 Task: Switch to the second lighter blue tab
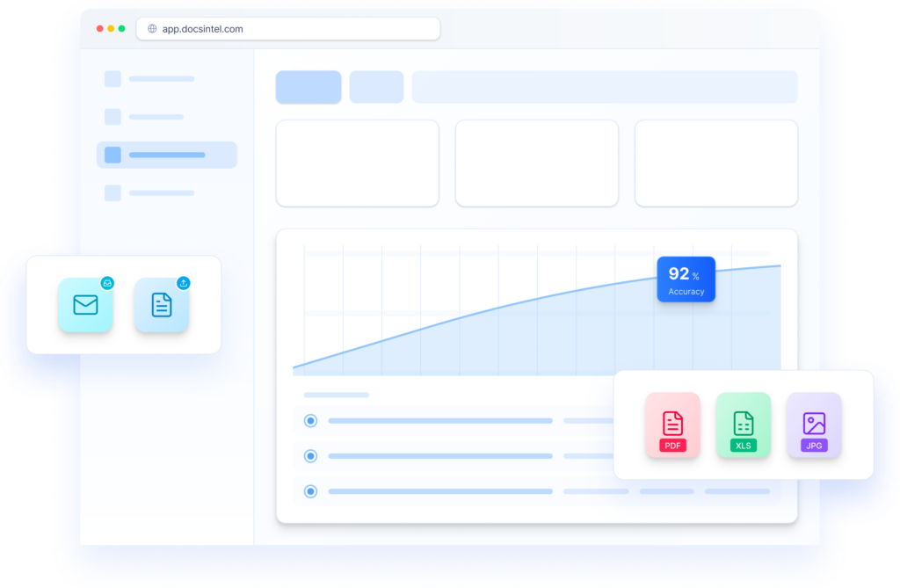[376, 87]
